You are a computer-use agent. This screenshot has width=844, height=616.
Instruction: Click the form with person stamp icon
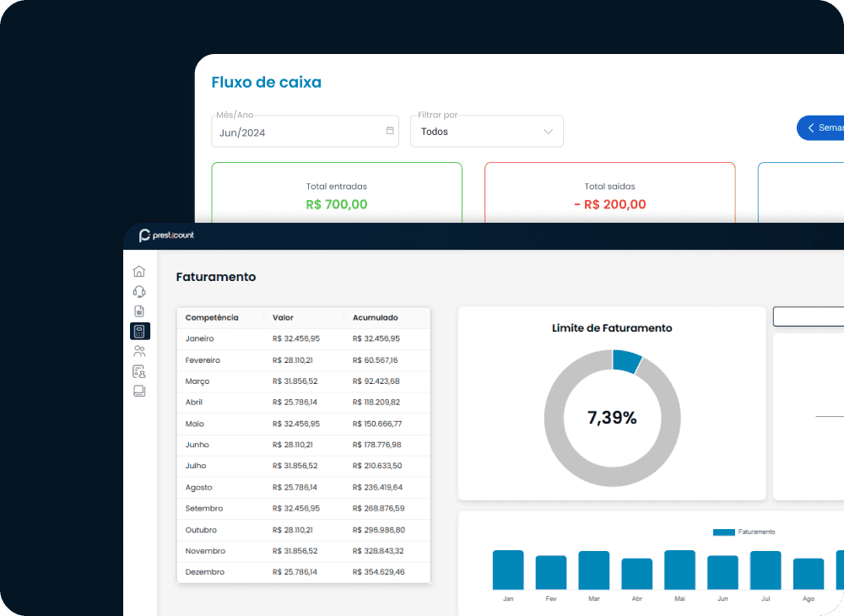tap(139, 371)
